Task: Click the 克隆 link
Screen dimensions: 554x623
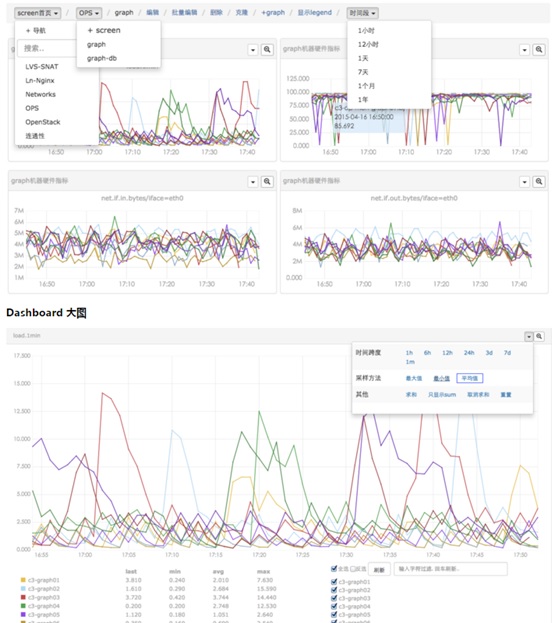Action: point(242,13)
